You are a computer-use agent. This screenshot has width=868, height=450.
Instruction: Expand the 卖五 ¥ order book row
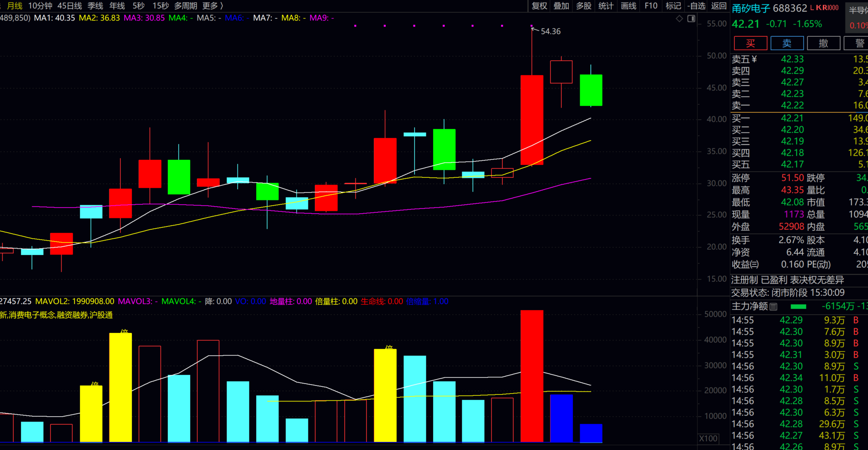(x=744, y=59)
